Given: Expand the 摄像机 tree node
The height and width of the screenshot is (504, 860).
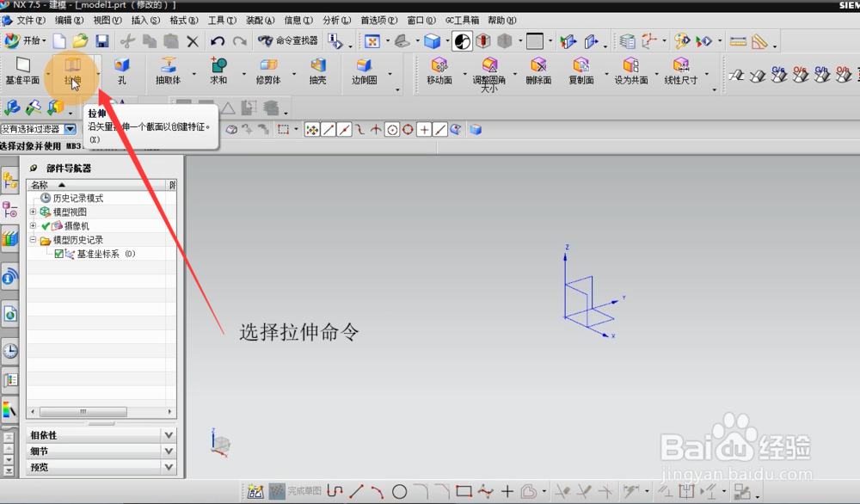Looking at the screenshot, I should (x=33, y=225).
